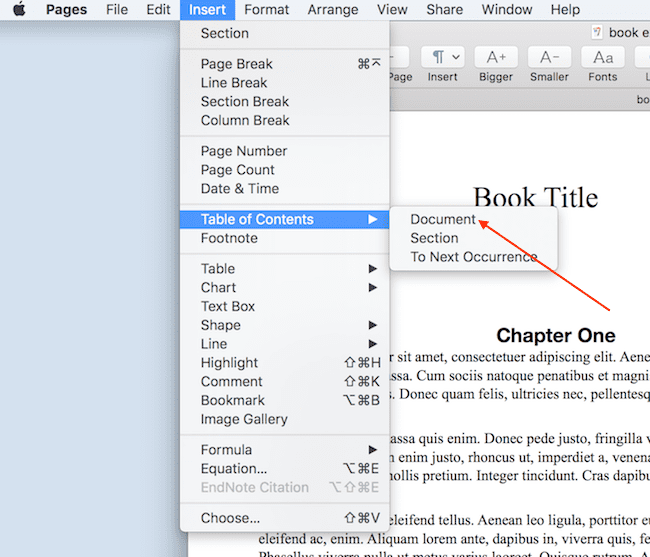Click the Chapter One heading in document
Screen dimensions: 650x557
tap(556, 335)
